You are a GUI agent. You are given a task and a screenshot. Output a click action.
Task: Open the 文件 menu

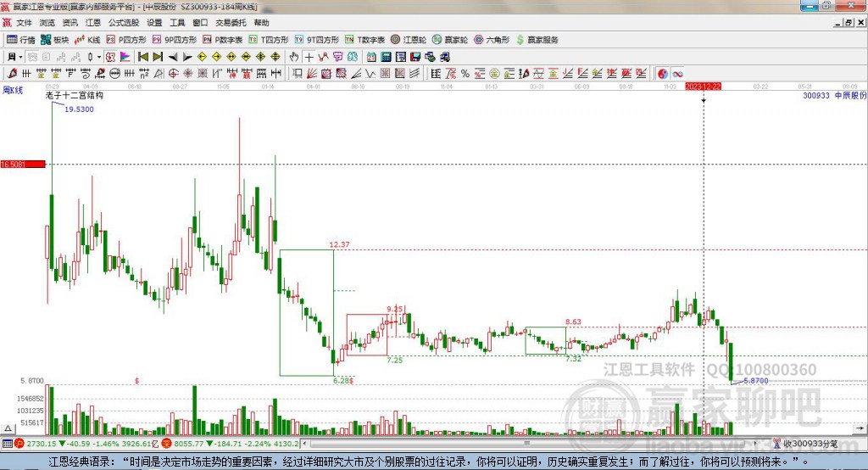coord(24,23)
